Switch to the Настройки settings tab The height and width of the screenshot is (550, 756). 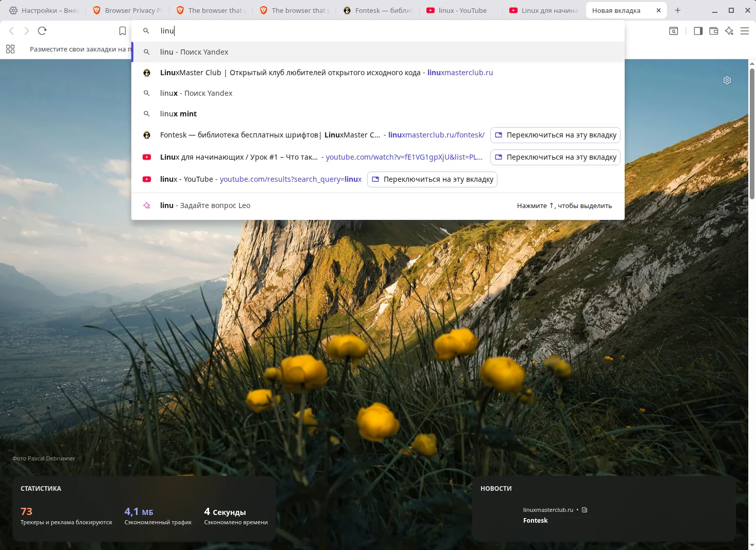(x=44, y=10)
